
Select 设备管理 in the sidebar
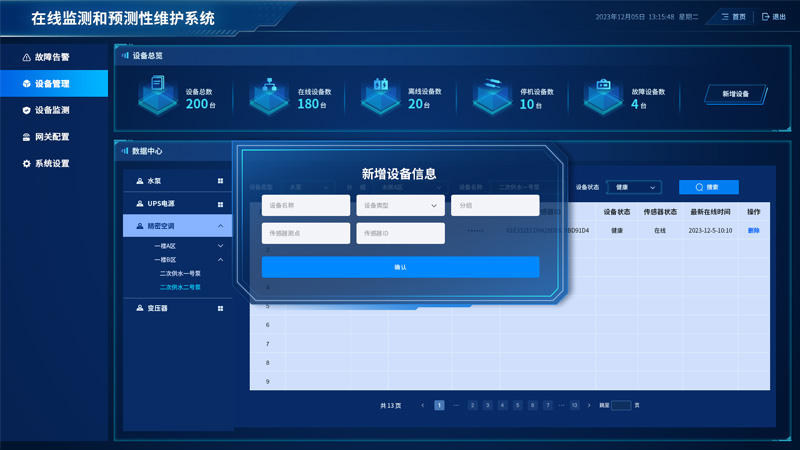point(52,84)
